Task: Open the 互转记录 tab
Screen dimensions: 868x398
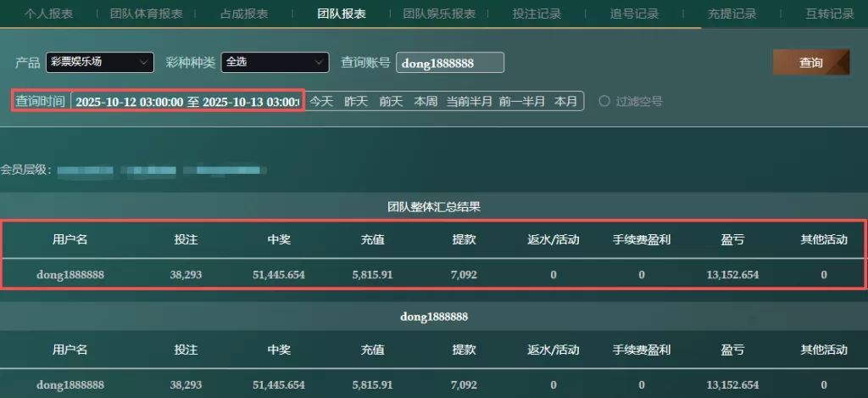Action: (x=829, y=14)
